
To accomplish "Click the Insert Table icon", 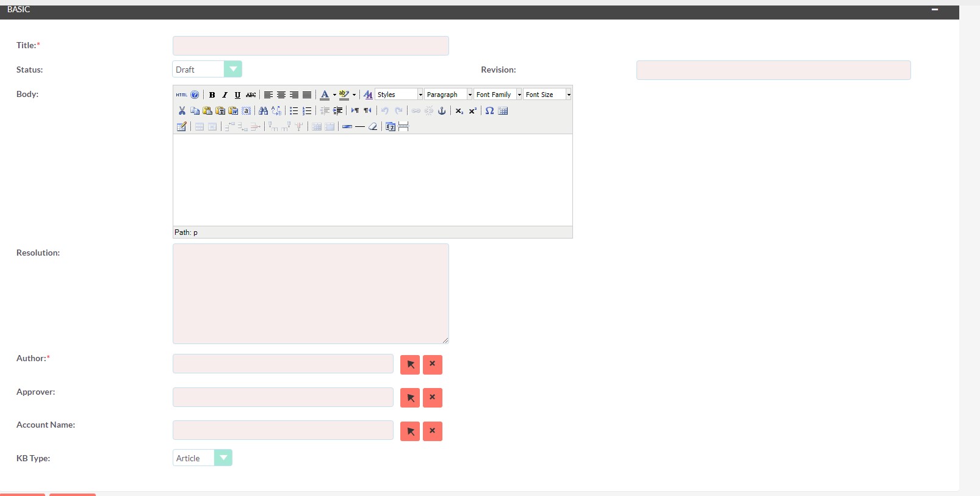I will [x=503, y=110].
